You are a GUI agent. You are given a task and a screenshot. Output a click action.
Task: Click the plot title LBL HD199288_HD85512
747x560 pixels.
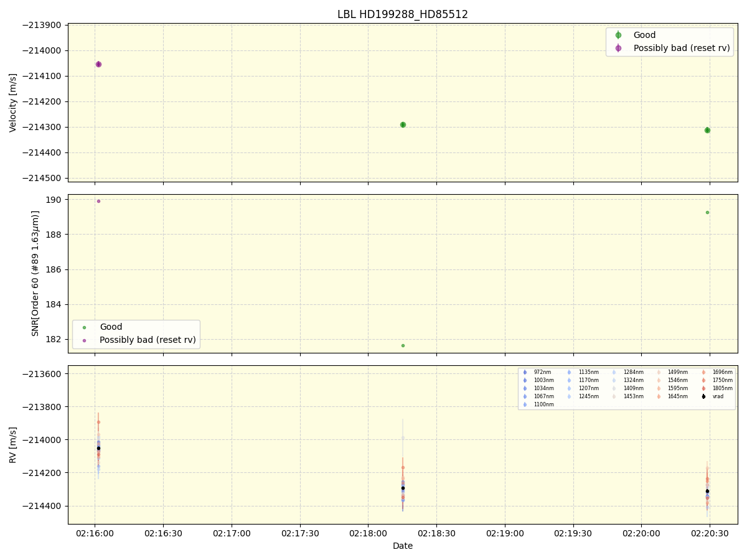pyautogui.click(x=402, y=14)
